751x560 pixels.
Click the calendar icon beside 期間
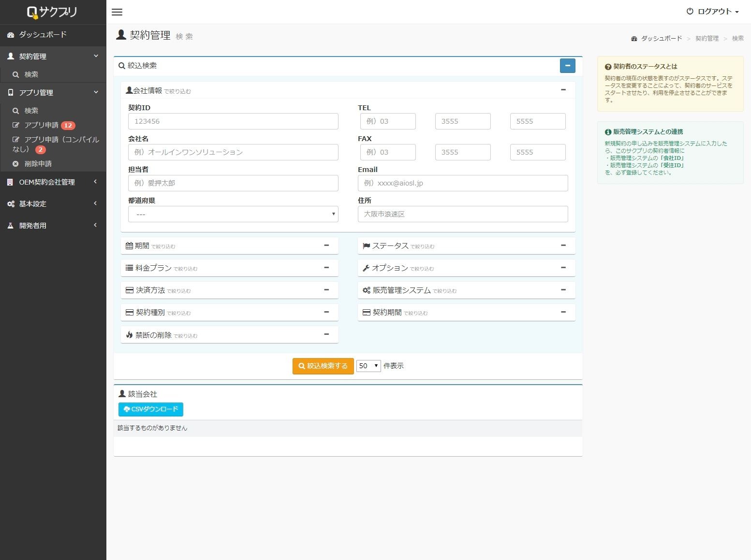tap(129, 246)
